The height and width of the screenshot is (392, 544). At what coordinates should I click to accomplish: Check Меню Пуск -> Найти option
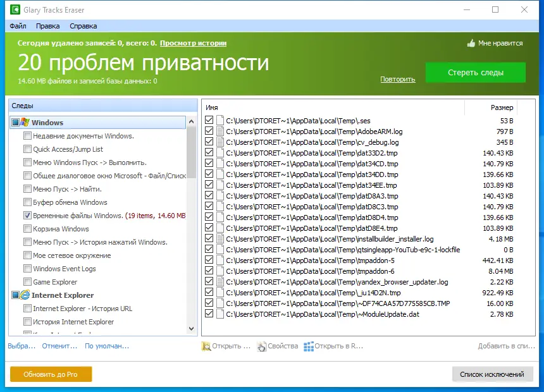[27, 188]
